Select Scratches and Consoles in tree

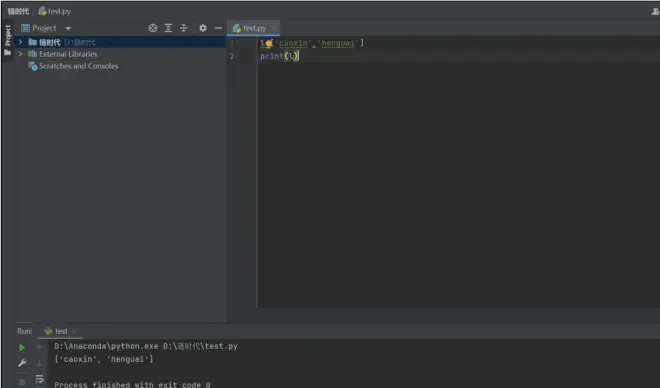pos(78,66)
